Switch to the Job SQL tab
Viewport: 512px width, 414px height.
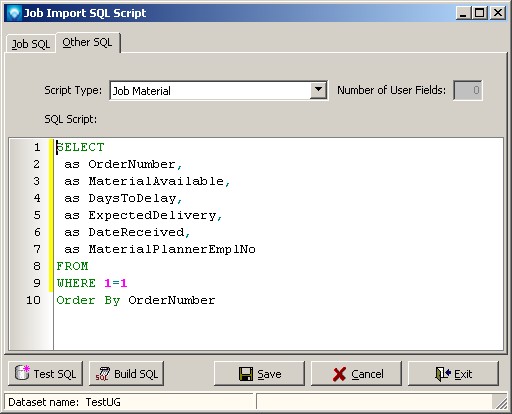tap(31, 44)
